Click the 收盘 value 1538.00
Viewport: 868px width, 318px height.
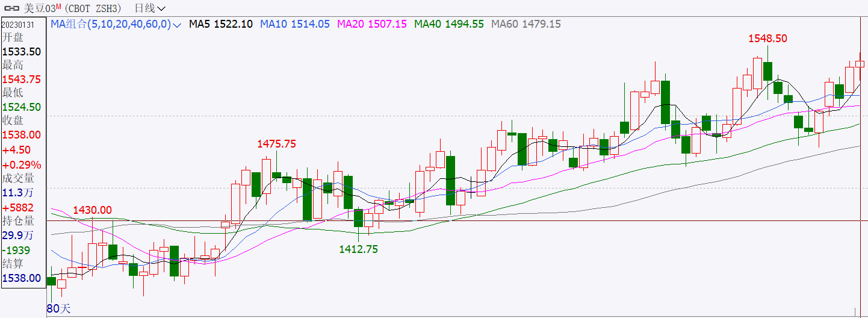tap(21, 135)
